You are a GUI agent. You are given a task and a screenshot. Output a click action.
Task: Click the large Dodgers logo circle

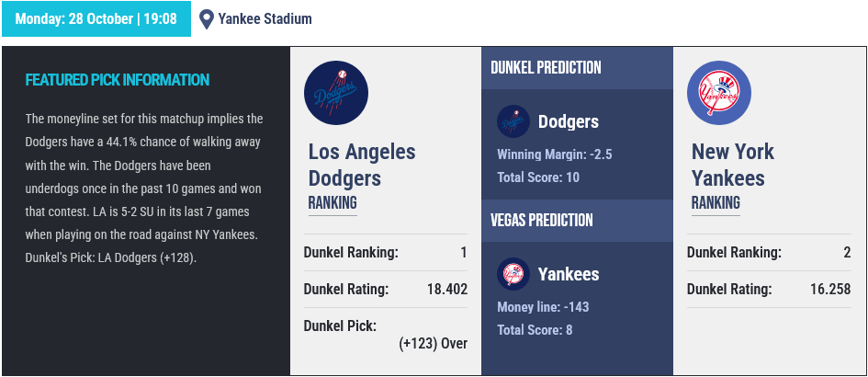click(x=336, y=93)
